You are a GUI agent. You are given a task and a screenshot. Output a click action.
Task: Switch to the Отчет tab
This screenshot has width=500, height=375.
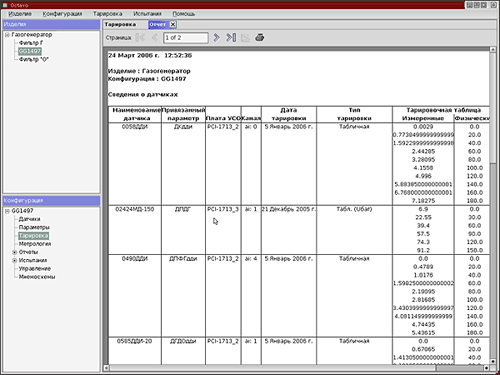click(157, 24)
